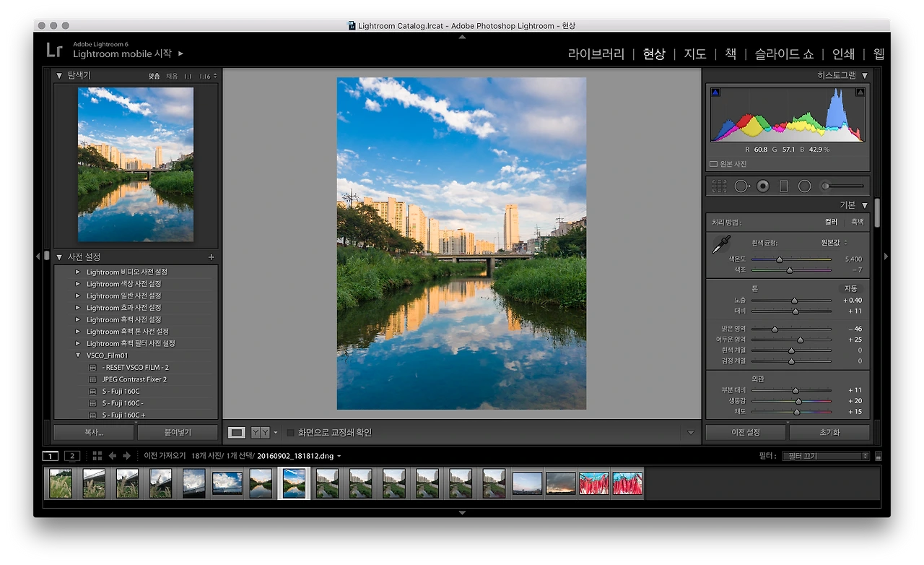Collapse the VSCO_Film01 preset folder

pos(78,355)
